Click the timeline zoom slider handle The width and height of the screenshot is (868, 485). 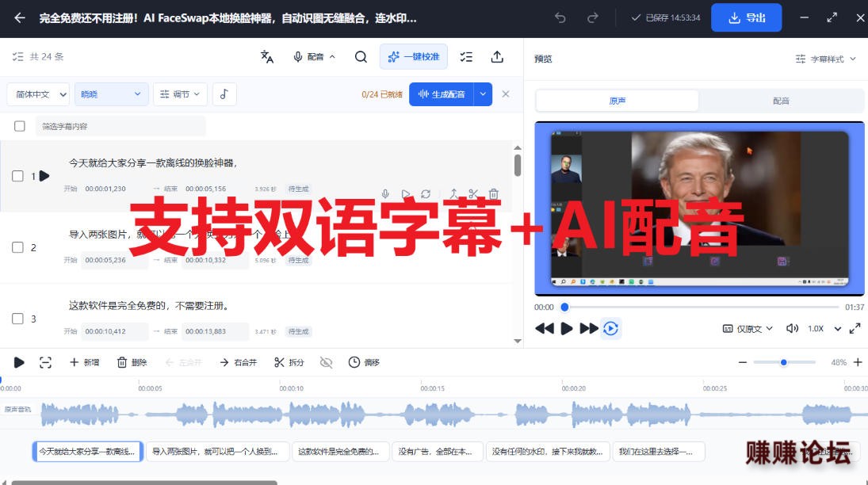coord(783,363)
